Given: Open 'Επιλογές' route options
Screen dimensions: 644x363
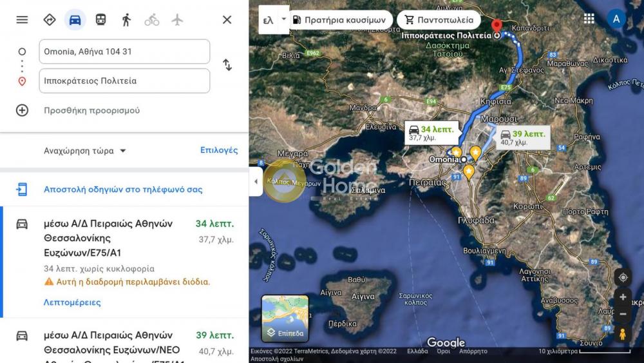Looking at the screenshot, I should click(x=219, y=150).
